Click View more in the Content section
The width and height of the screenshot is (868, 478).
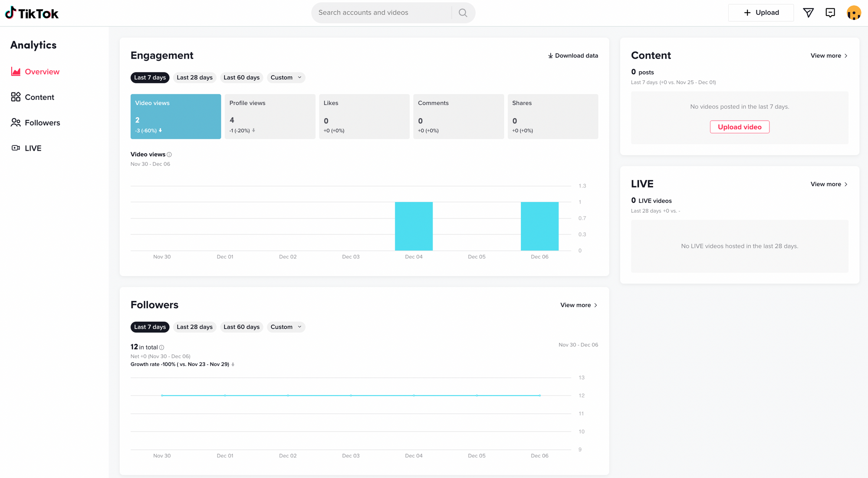[x=827, y=55]
